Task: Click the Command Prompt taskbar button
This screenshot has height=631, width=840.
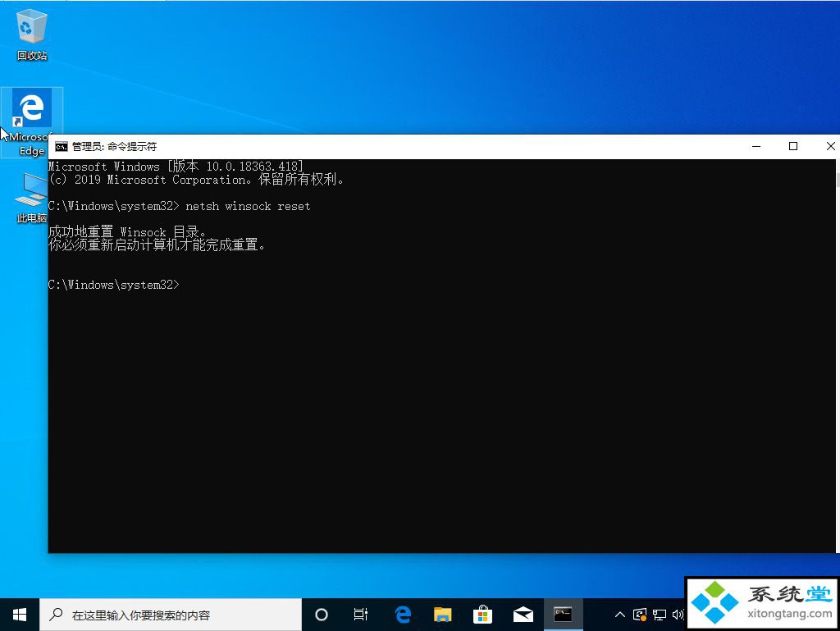Action: (563, 615)
